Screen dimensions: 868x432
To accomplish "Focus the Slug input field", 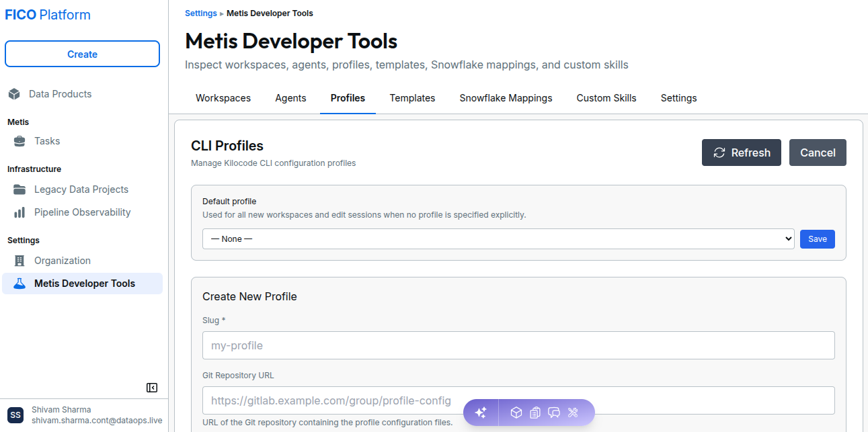I will click(518, 345).
